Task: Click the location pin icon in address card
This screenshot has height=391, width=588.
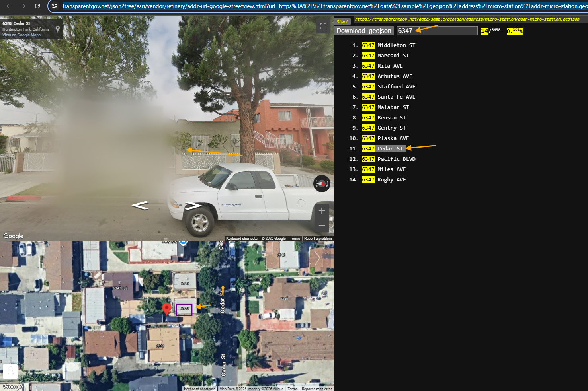Action: pyautogui.click(x=58, y=29)
